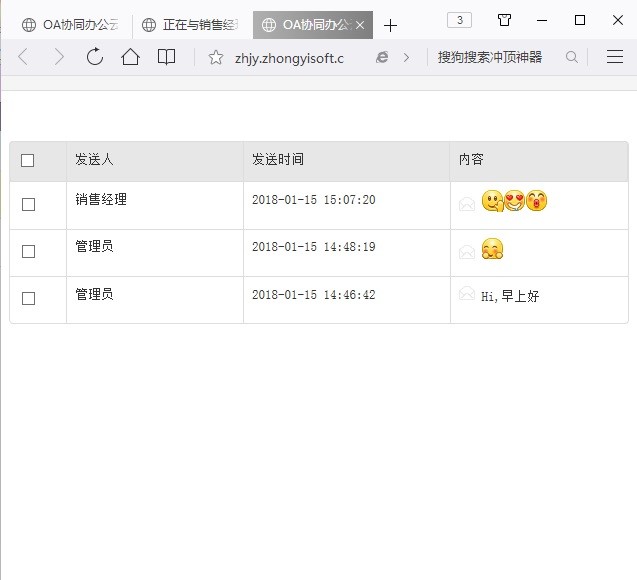Bookmark page with the star icon

tap(216, 57)
